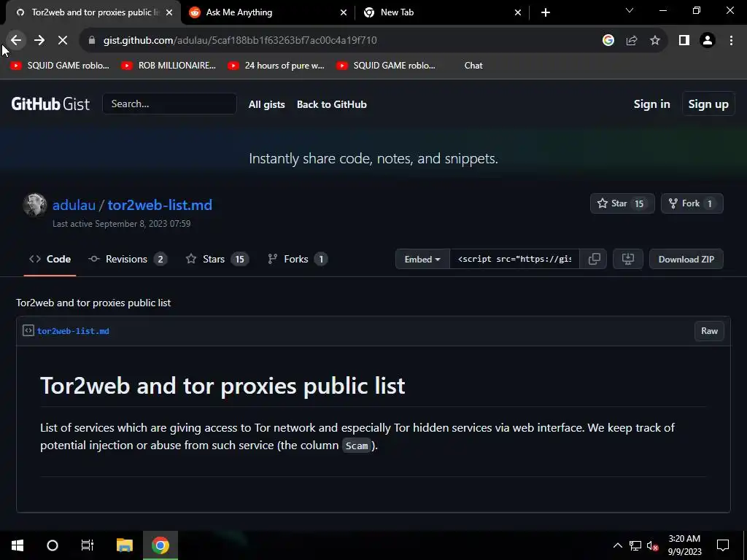
Task: Select the Code tab
Action: [x=50, y=259]
